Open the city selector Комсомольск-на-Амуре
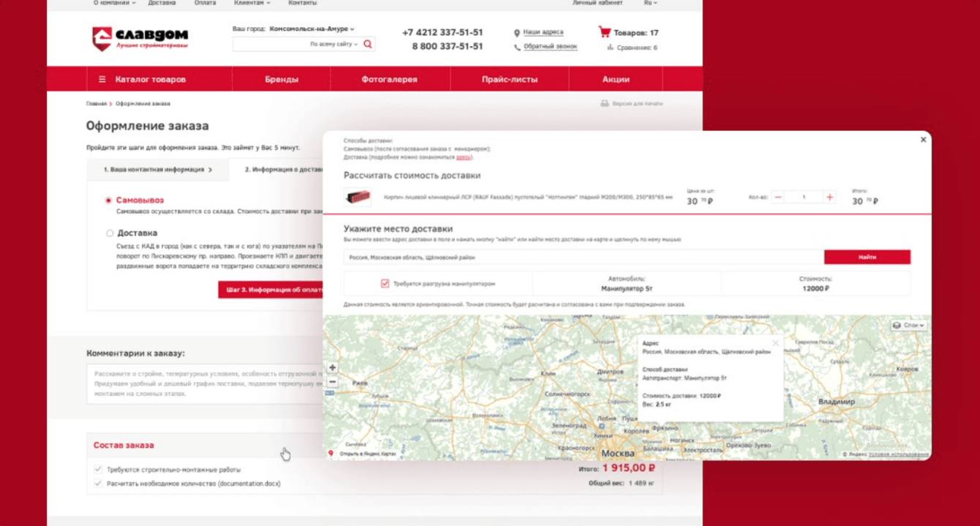980x526 pixels. (x=312, y=29)
